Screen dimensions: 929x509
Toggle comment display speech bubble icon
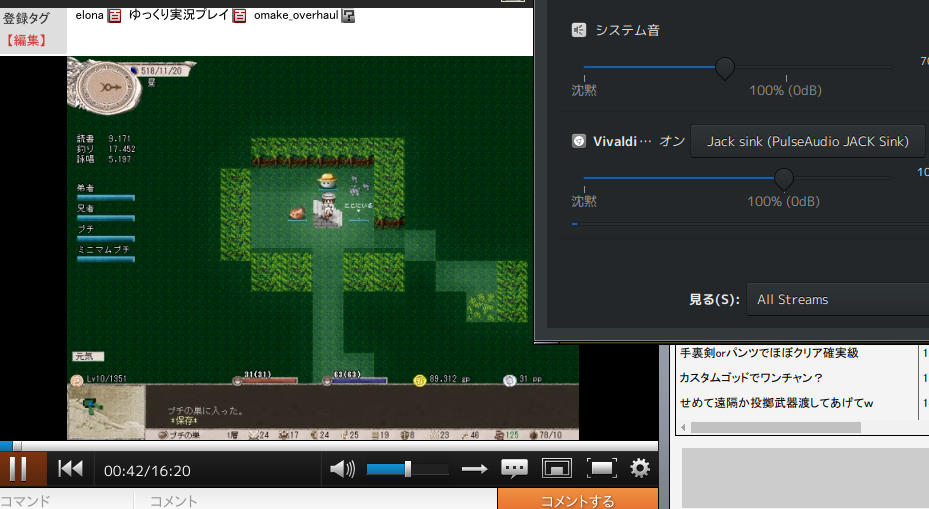click(514, 469)
